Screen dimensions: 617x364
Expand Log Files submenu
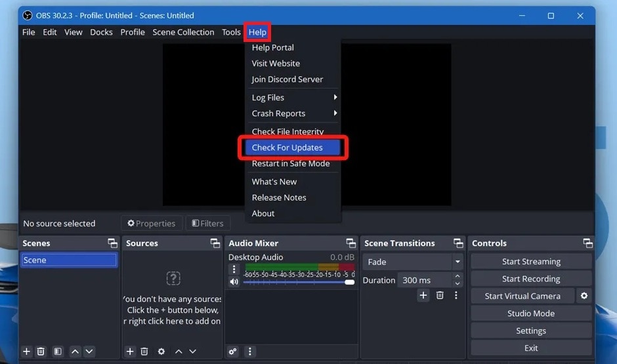pyautogui.click(x=293, y=98)
